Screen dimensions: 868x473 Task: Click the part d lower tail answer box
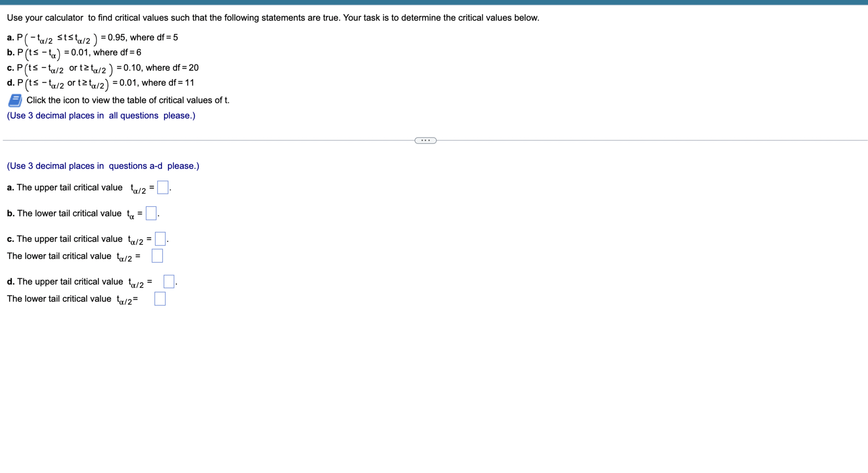pos(160,299)
